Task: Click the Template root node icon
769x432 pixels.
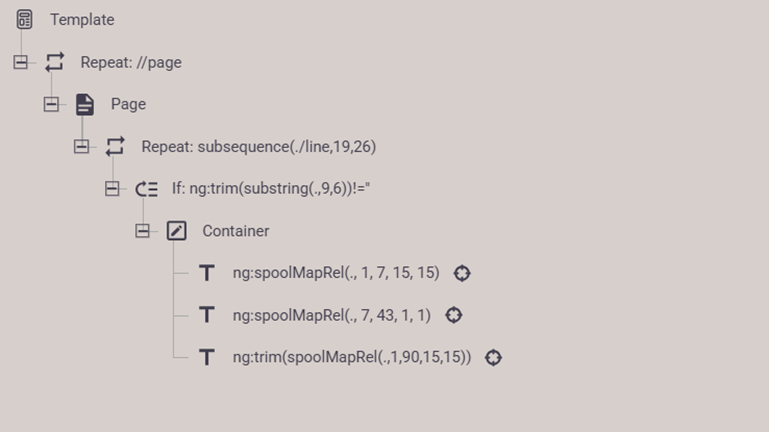Action: click(x=25, y=20)
